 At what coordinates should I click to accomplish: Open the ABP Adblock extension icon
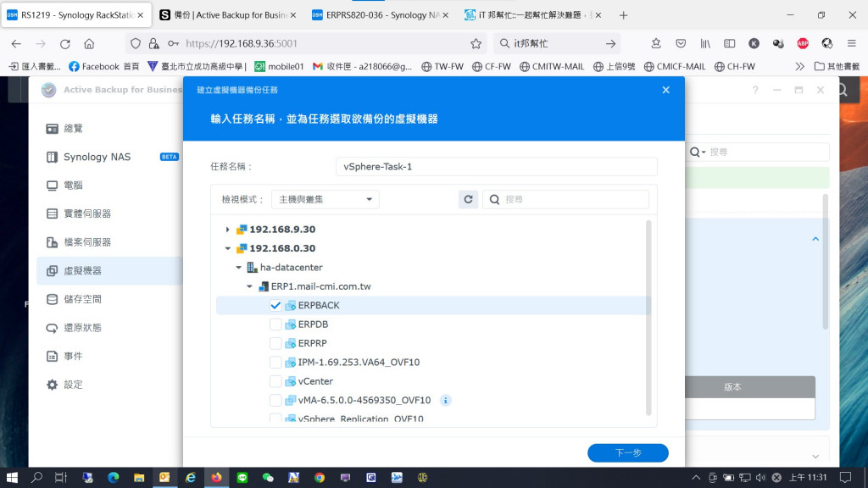[803, 43]
